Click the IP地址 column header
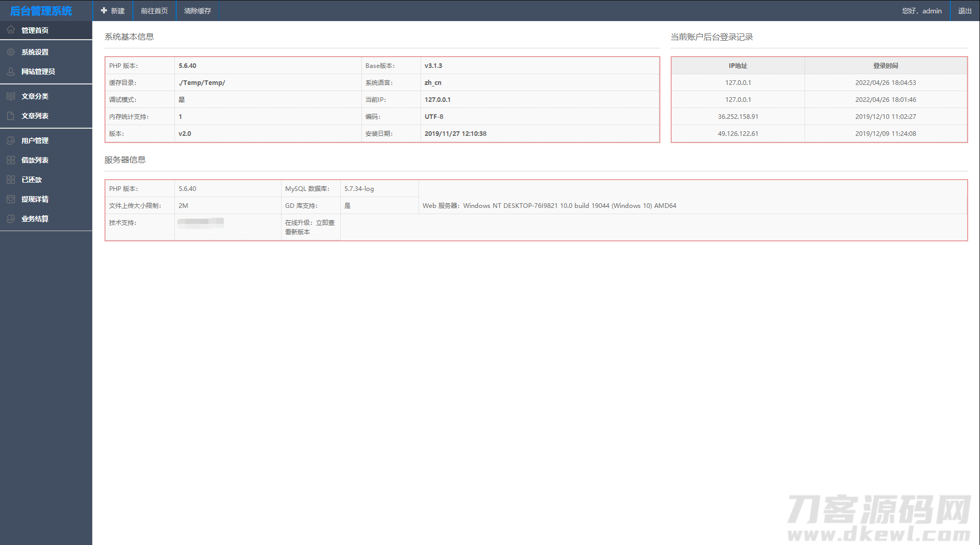This screenshot has width=980, height=545. click(x=738, y=66)
